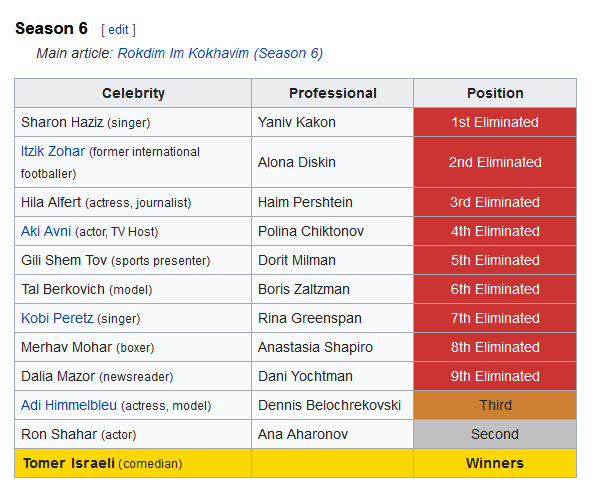Open the Aki Avni article link

46,231
